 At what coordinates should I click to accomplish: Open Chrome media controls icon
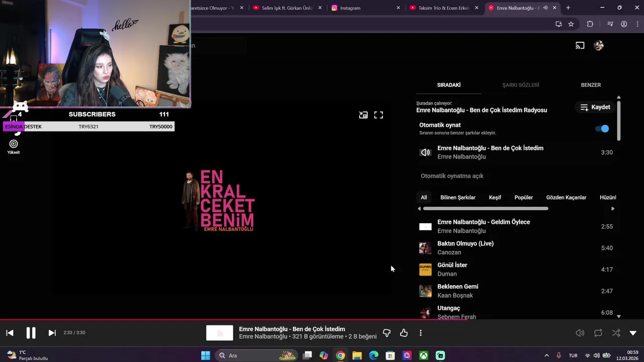pos(610,24)
